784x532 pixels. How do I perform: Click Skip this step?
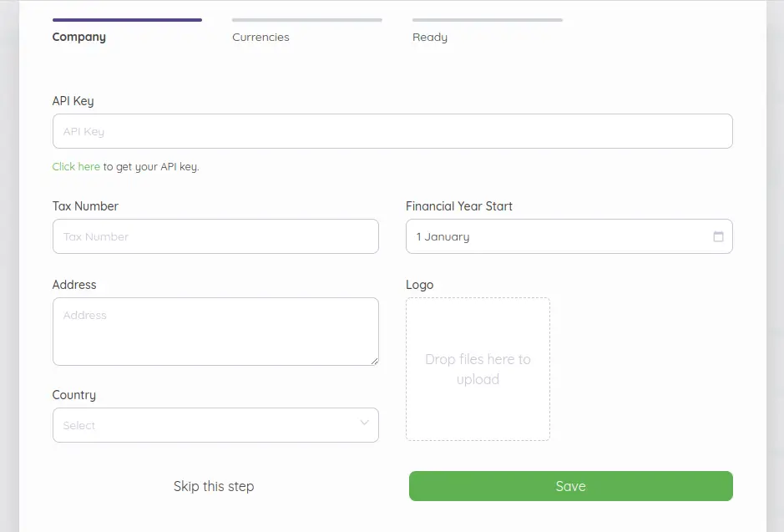tap(214, 486)
